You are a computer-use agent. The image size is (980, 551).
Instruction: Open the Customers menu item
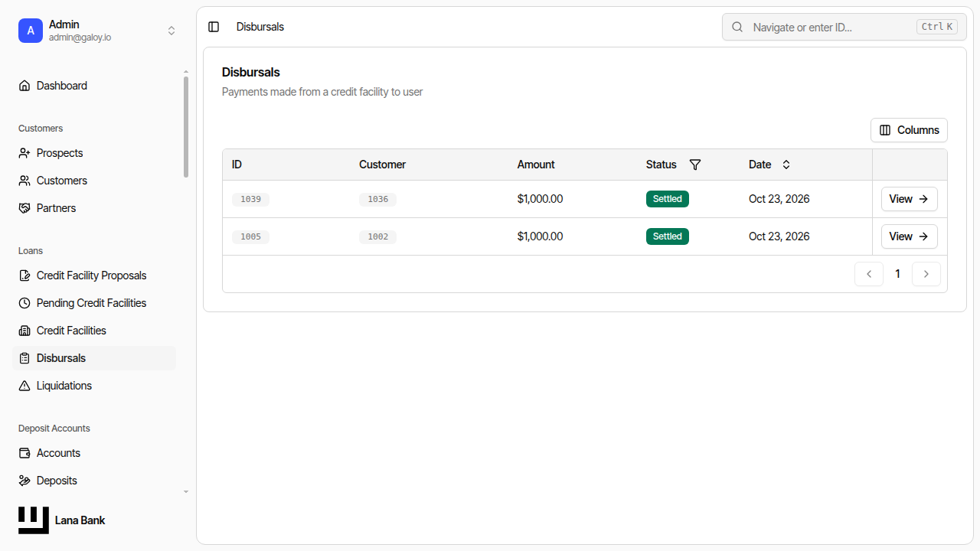point(94,181)
